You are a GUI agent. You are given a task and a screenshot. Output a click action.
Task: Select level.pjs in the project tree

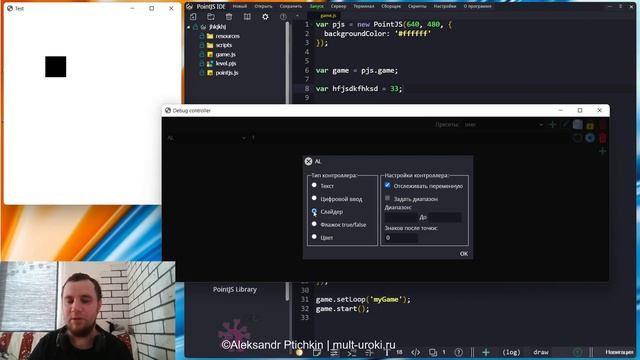(x=225, y=63)
